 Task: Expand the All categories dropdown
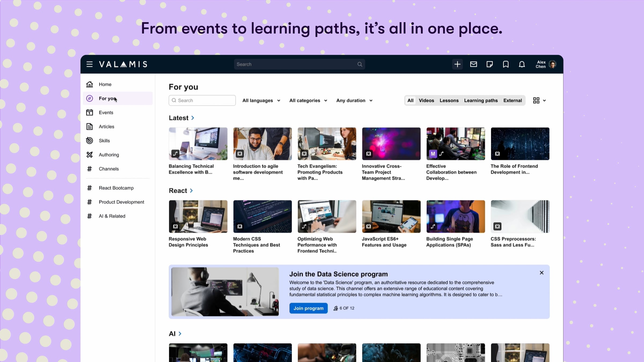[x=308, y=101]
